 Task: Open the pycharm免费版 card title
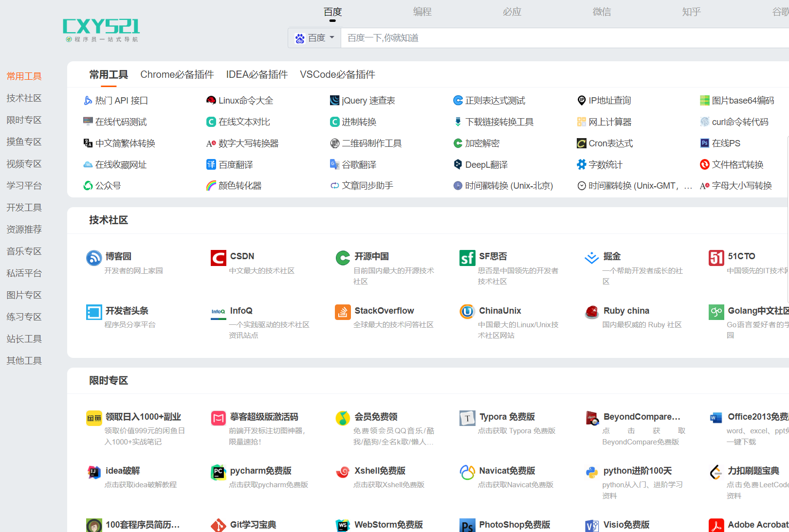pos(260,471)
